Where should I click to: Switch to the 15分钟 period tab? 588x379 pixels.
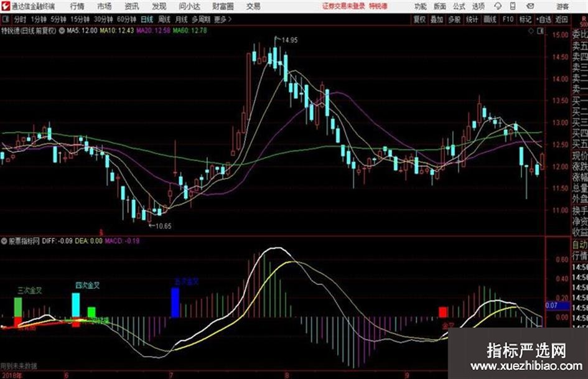pos(80,19)
